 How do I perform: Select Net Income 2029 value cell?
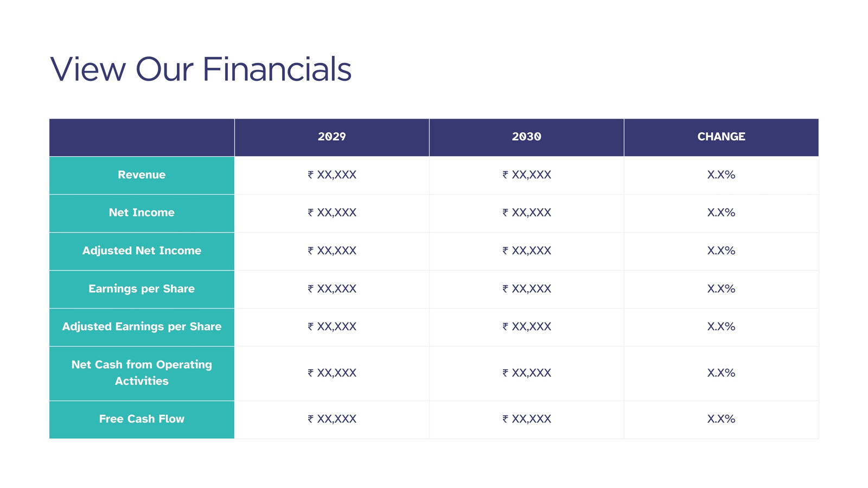click(331, 213)
